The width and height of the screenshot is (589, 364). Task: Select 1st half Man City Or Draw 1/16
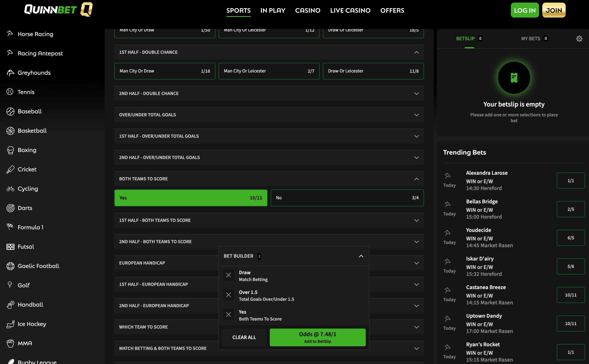point(165,71)
